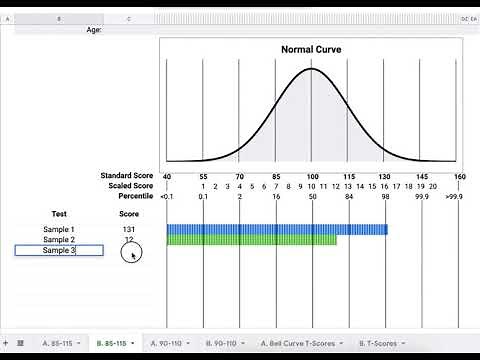The height and width of the screenshot is (360, 480).
Task: Expand the A. 85-115 tab dropdown arrow
Action: point(79,343)
